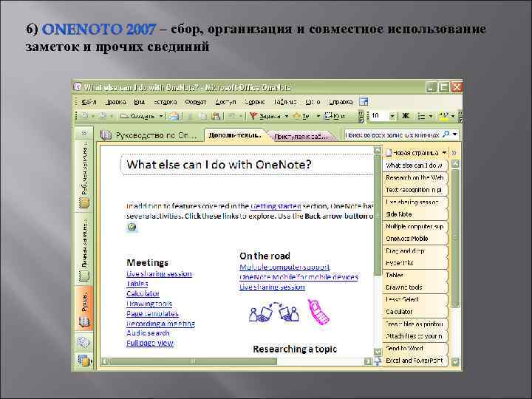Screen dimensions: 532x399
Task: Click the horizontal scrollbar thumb under the note
Action: point(194,361)
